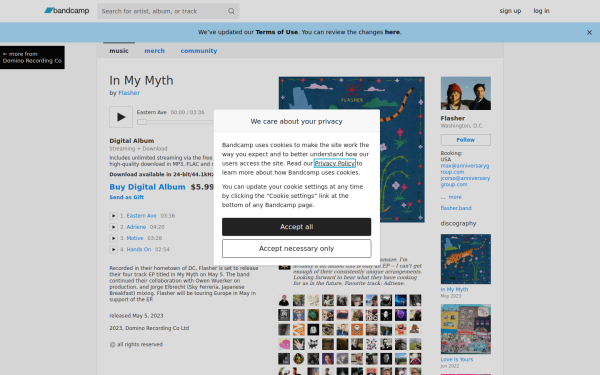The width and height of the screenshot is (600, 375).
Task: Click the pink blob supporter avatar
Action: [284, 344]
